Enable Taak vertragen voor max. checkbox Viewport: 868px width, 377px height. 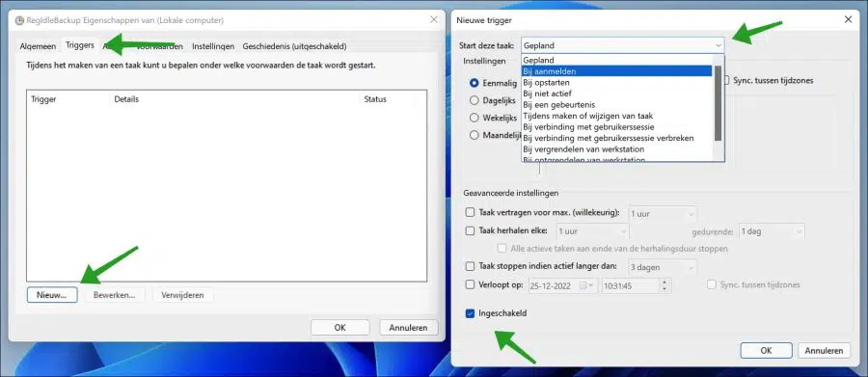[470, 212]
